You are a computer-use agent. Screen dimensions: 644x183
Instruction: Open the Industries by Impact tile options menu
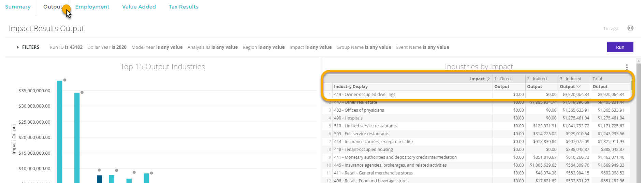pyautogui.click(x=627, y=67)
